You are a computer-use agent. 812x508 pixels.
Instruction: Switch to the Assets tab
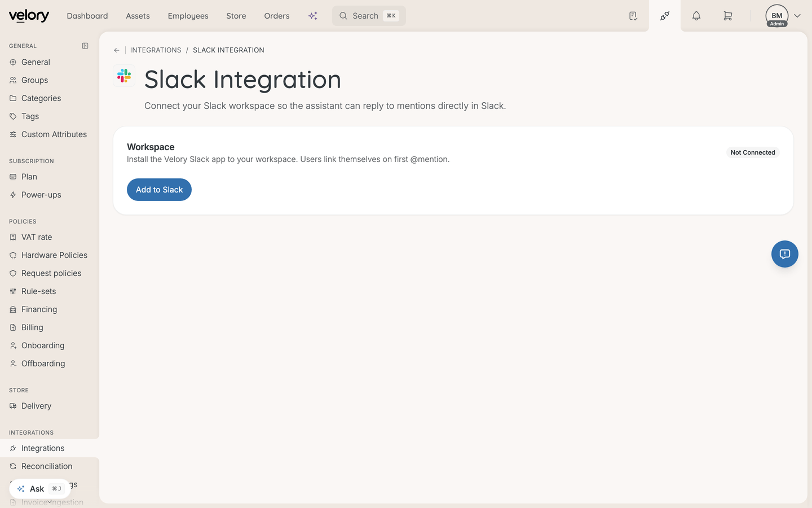pyautogui.click(x=138, y=16)
